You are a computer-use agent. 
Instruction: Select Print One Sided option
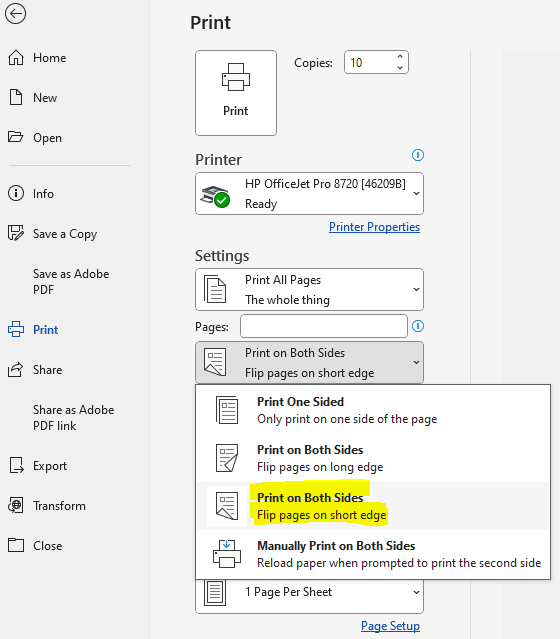pyautogui.click(x=373, y=410)
